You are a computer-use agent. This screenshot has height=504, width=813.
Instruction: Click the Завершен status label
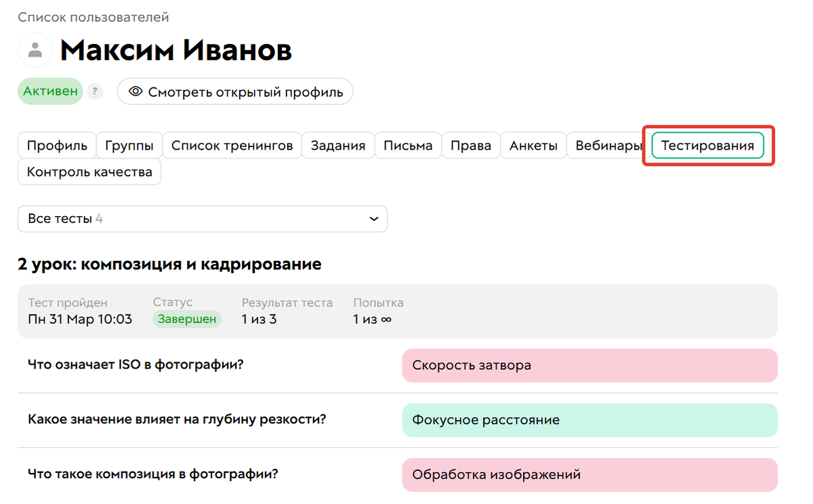(x=186, y=319)
